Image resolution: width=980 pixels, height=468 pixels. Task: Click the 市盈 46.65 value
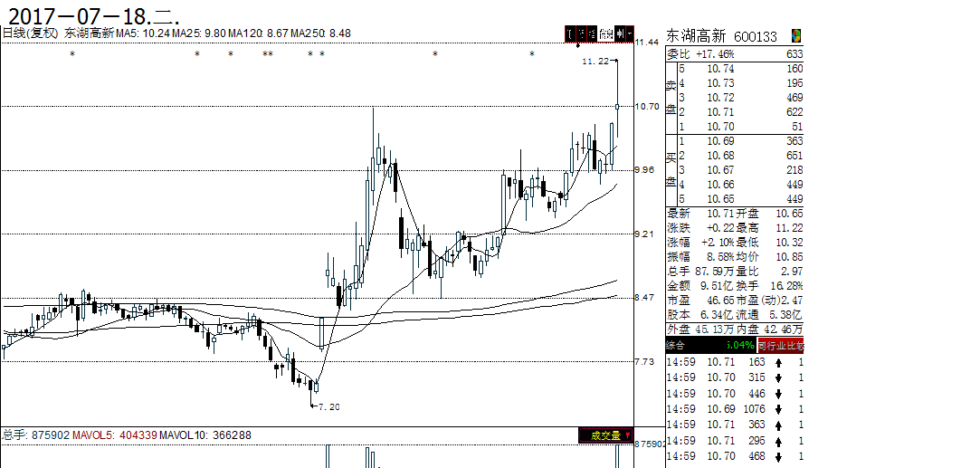coord(720,301)
